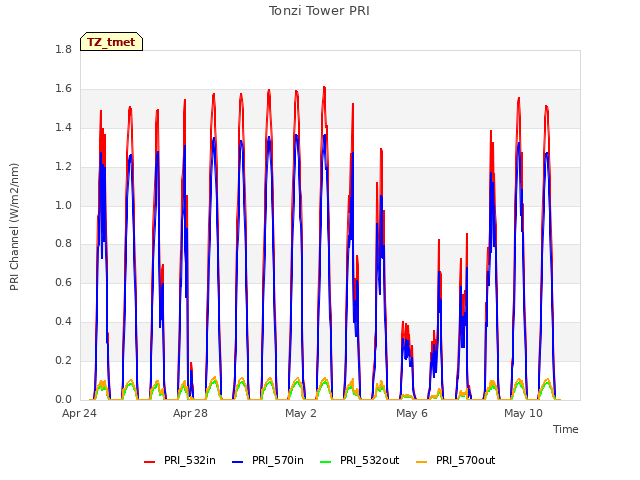Image resolution: width=640 pixels, height=480 pixels.
Task: Click the orange PRI_570out legend swatch
Action: coord(421,462)
